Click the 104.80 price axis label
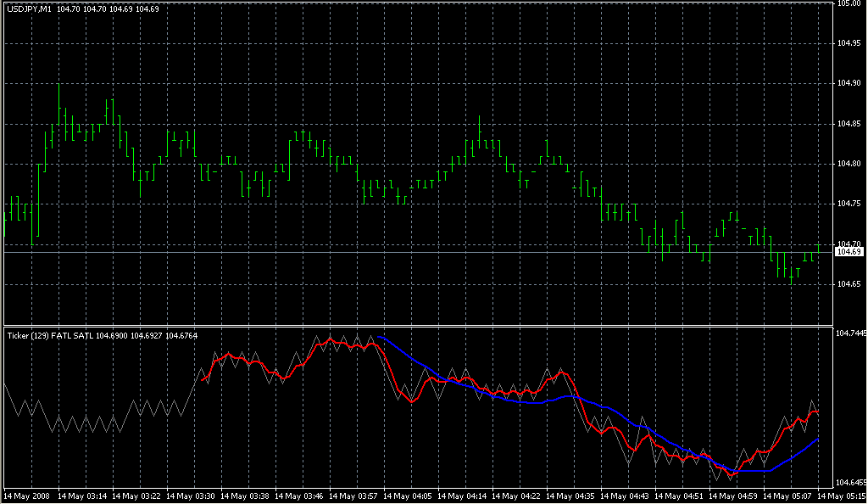The image size is (868, 504). pyautogui.click(x=849, y=164)
